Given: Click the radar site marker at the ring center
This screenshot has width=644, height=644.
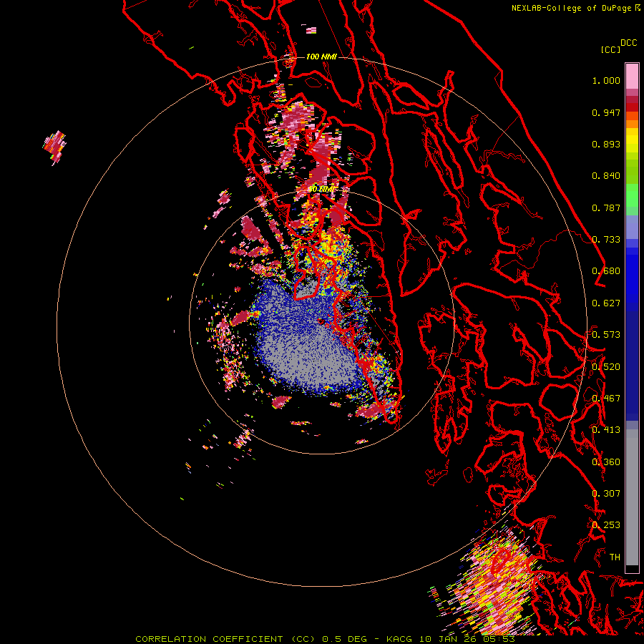Looking at the screenshot, I should coord(321,321).
